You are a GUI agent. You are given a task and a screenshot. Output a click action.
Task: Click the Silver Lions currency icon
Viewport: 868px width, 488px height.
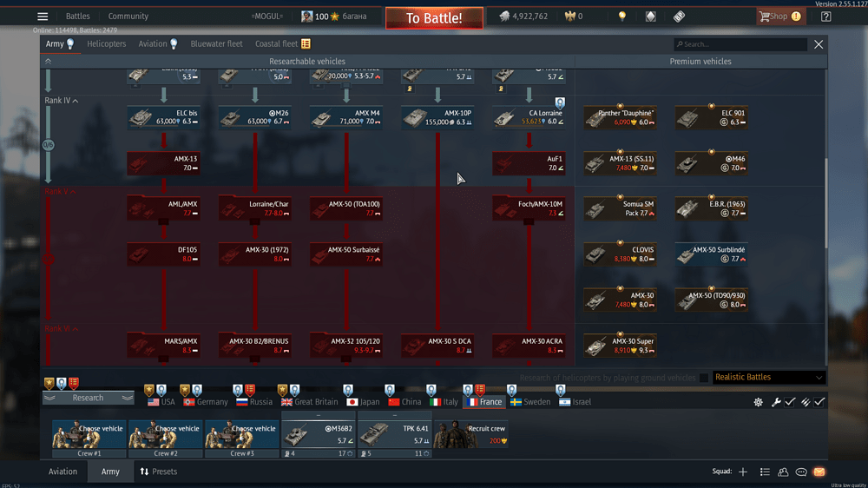[x=504, y=16]
